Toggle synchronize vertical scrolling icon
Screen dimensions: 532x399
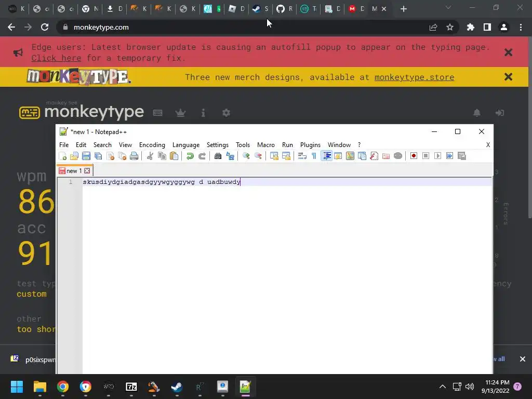point(274,156)
